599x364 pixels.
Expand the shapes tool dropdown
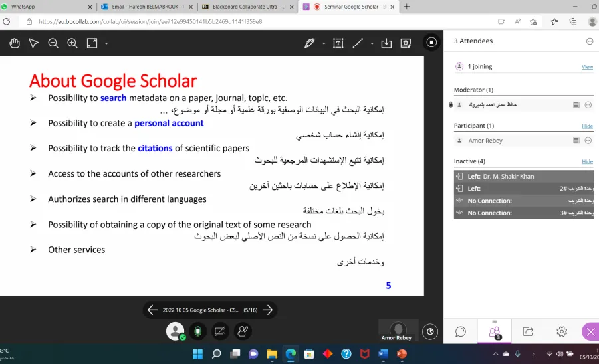pos(372,43)
